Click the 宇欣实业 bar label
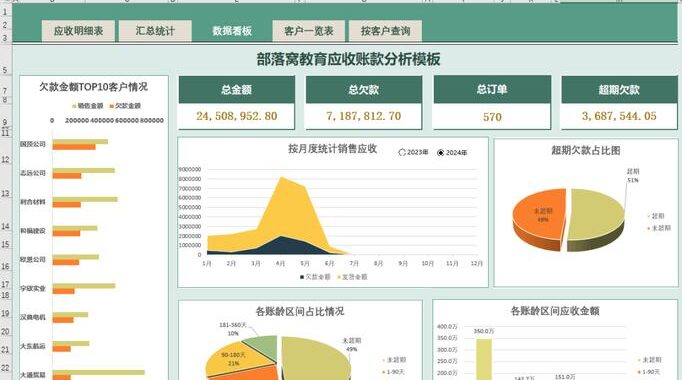 tap(33, 288)
